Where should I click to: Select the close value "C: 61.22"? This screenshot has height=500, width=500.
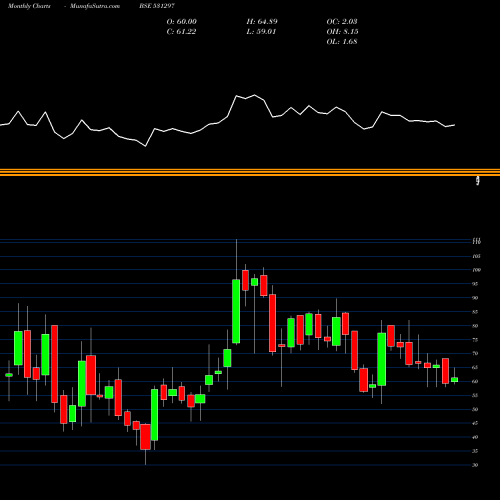181,32
